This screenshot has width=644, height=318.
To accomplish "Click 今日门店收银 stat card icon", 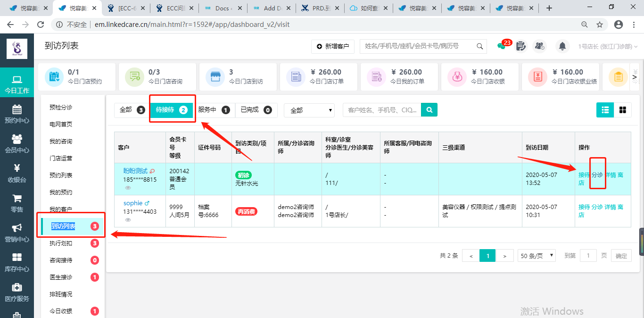I will click(456, 77).
